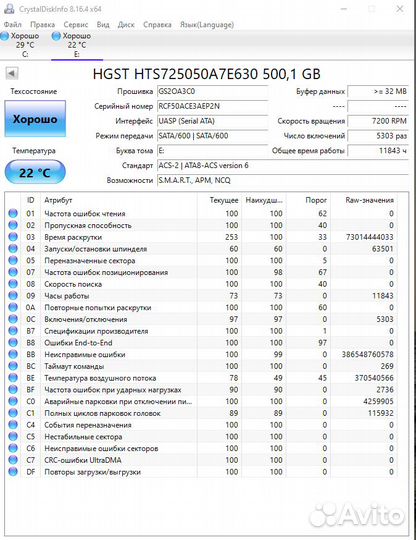Click status dot for Скорость поиска
This screenshot has height=540, width=416.
click(13, 284)
